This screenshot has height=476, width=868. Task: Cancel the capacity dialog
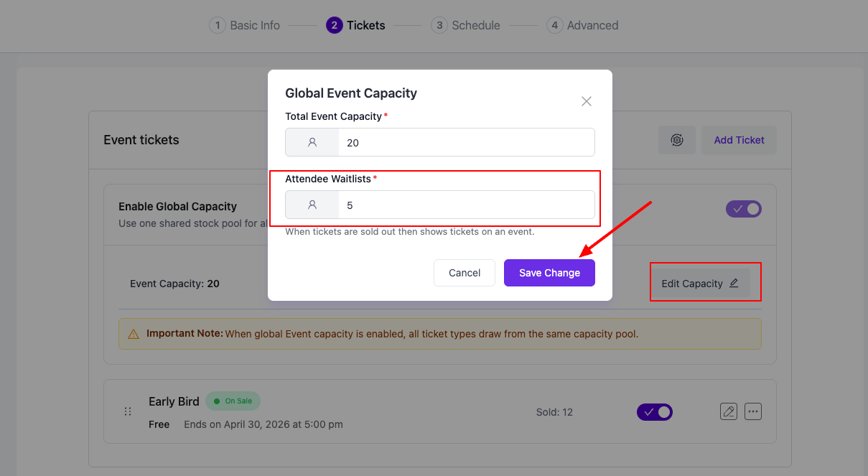pos(464,273)
